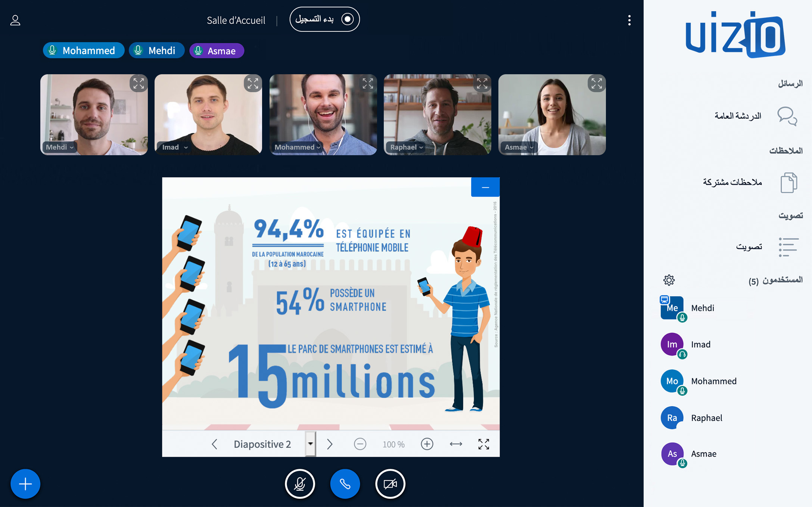Leave audio with the phone button
The height and width of the screenshot is (507, 812).
[x=345, y=484]
